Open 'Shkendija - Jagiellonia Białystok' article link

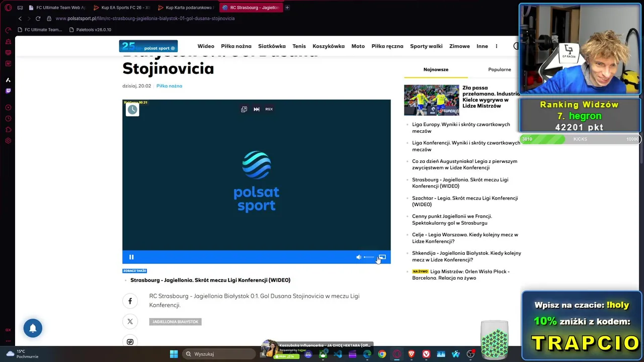pyautogui.click(x=466, y=256)
